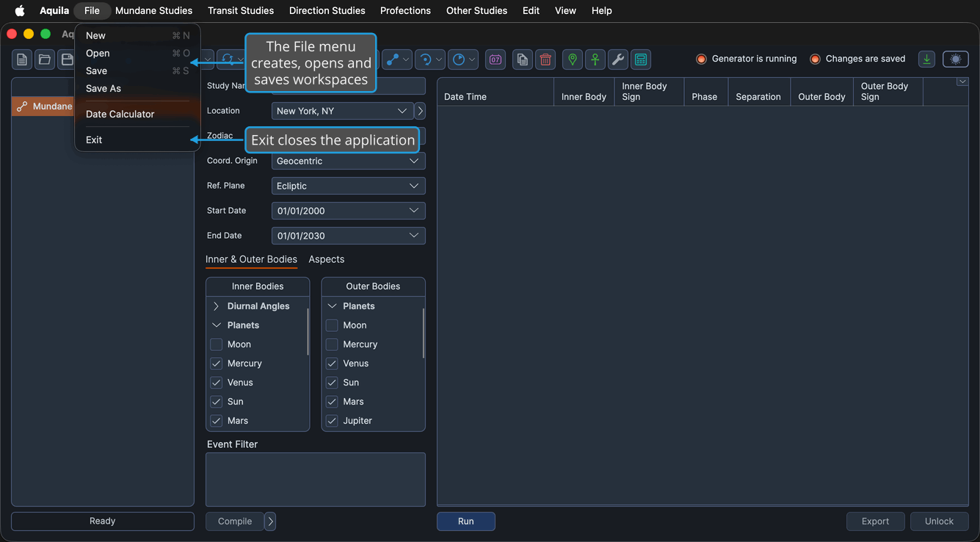Collapse the Planets group under Outer Bodies
Image resolution: width=980 pixels, height=542 pixels.
(x=332, y=306)
